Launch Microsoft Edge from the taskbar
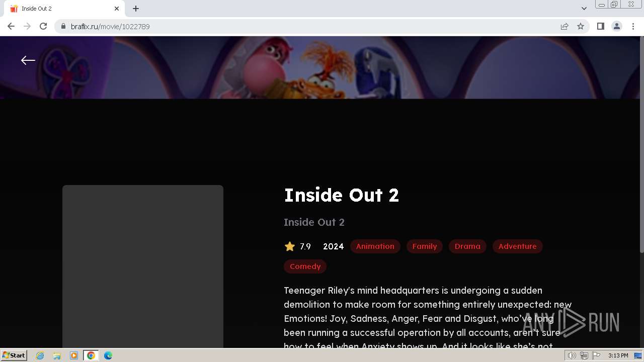The image size is (644, 362). click(108, 355)
